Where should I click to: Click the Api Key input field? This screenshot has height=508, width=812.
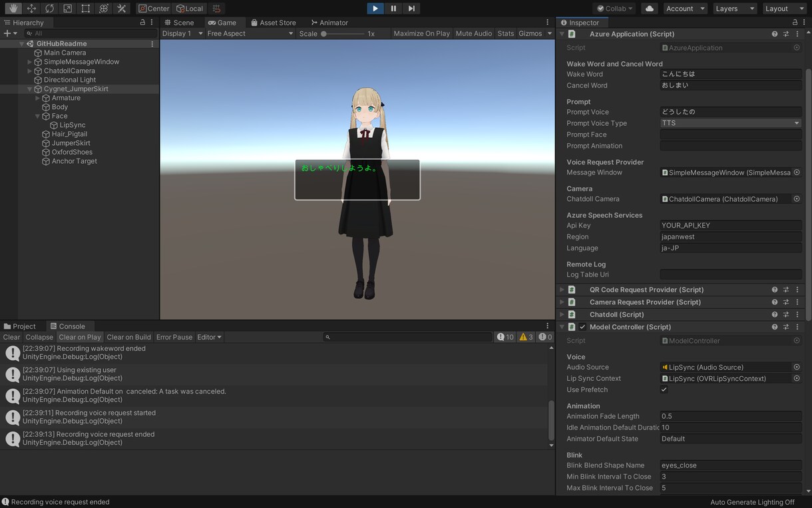pos(730,225)
